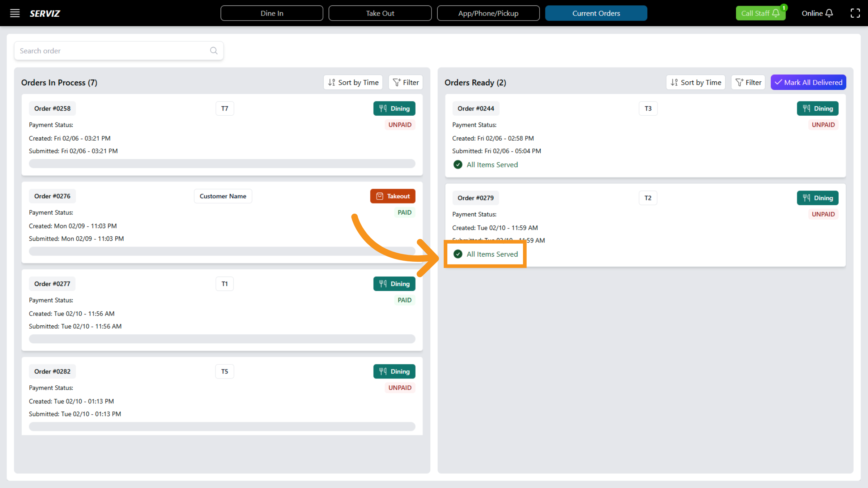The height and width of the screenshot is (488, 868).
Task: Click the search magnifier icon
Action: pyautogui.click(x=214, y=51)
